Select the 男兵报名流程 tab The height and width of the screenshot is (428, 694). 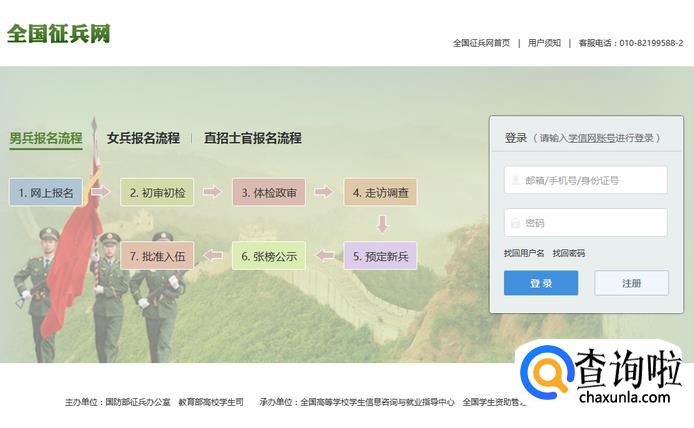(x=46, y=138)
